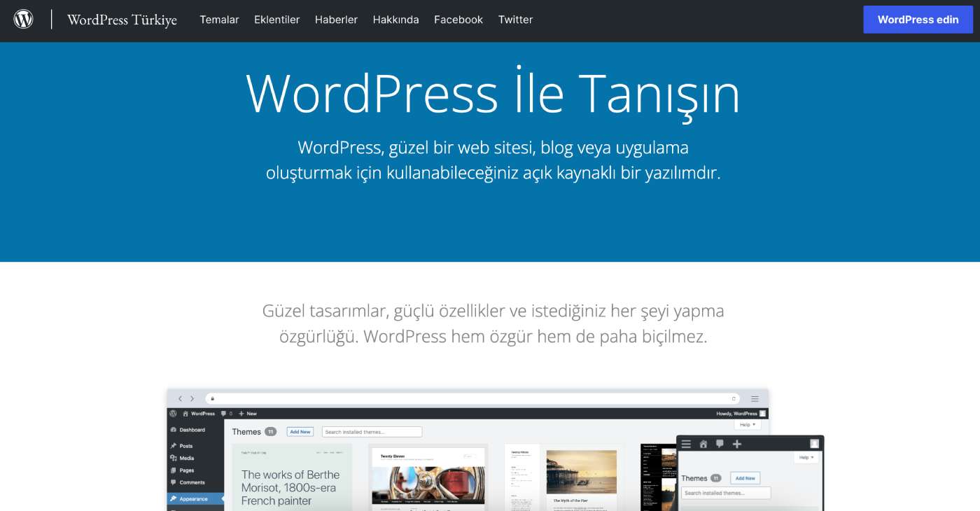The height and width of the screenshot is (511, 980).
Task: Click 'Search installed themes' field in mobile mockup
Action: tap(726, 493)
